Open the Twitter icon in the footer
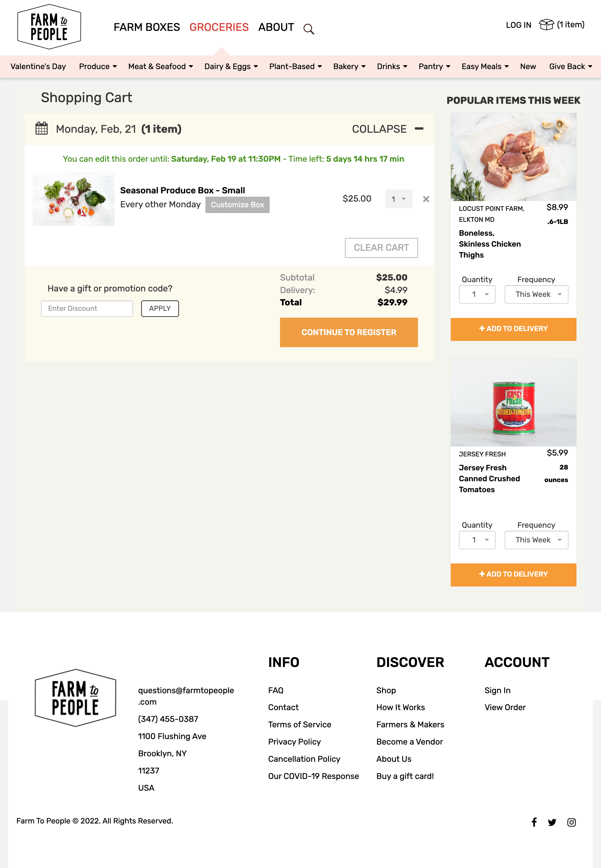 tap(552, 822)
